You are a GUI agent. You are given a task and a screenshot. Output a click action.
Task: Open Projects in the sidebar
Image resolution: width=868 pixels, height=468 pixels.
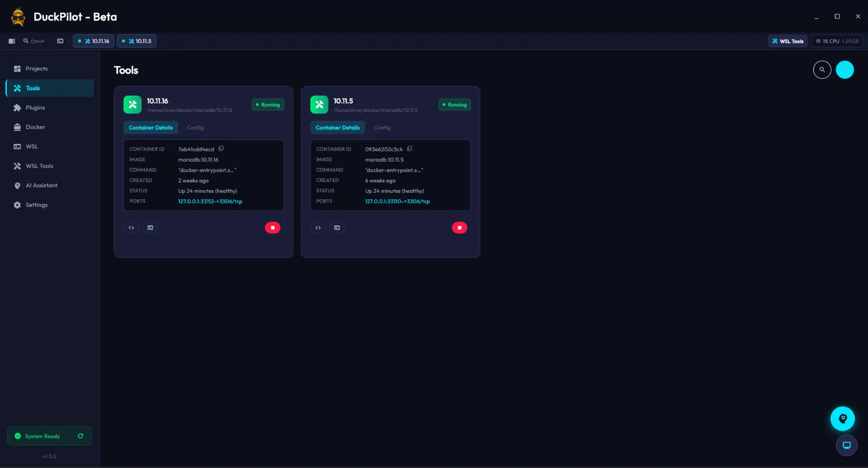49,69
